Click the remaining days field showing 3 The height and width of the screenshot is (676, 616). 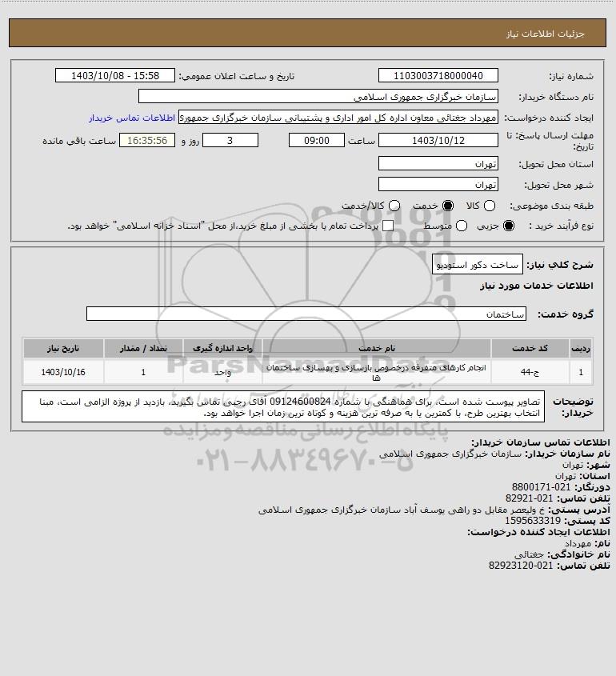[230, 141]
